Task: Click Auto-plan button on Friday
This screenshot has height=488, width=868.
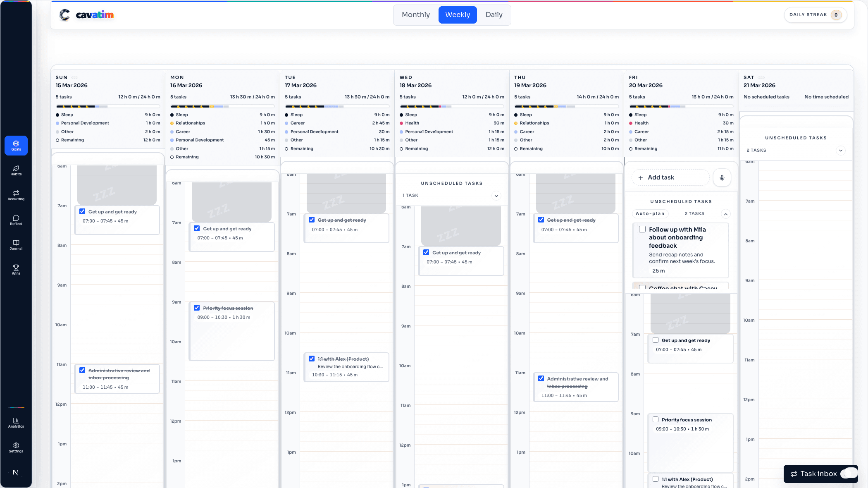Action: 650,214
